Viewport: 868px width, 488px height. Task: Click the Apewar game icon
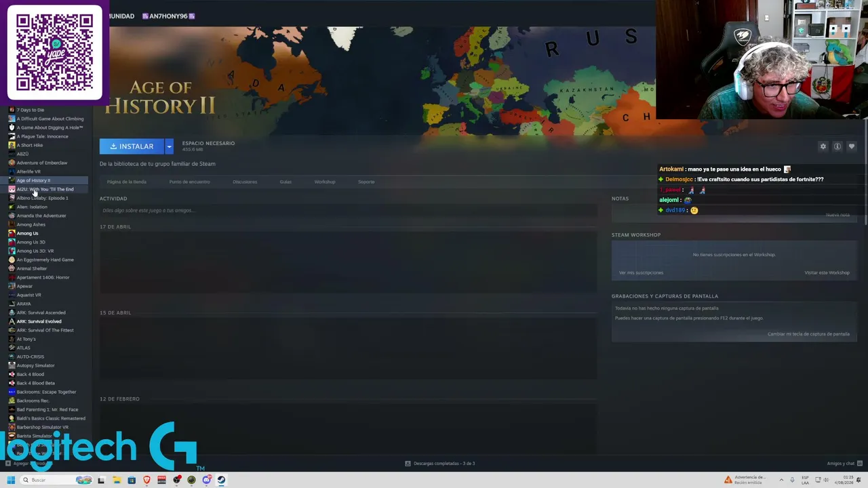click(x=12, y=286)
